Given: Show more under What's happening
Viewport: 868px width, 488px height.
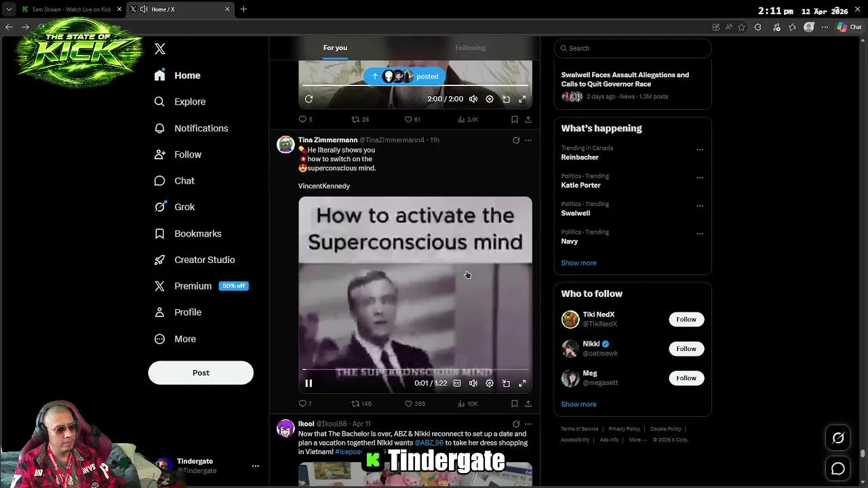Looking at the screenshot, I should click(578, 263).
